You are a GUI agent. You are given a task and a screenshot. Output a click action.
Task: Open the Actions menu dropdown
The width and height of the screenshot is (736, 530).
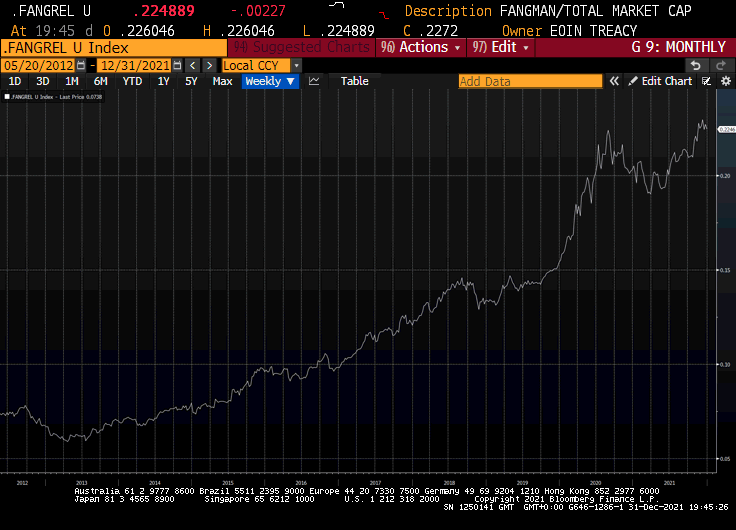click(x=420, y=47)
